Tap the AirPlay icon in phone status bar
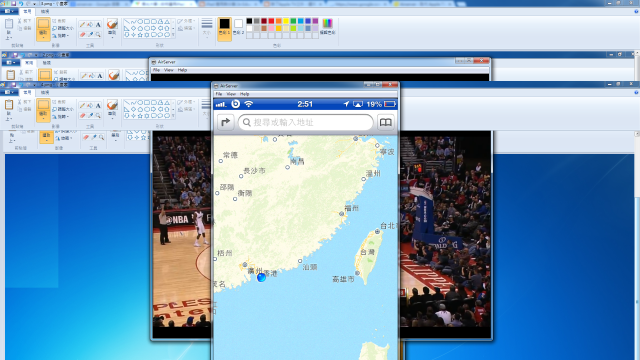Image resolution: width=640 pixels, height=360 pixels. (x=358, y=104)
